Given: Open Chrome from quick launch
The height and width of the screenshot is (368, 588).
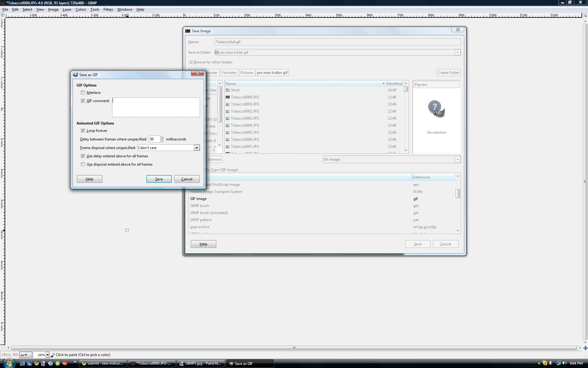Looking at the screenshot, I should tap(36, 363).
